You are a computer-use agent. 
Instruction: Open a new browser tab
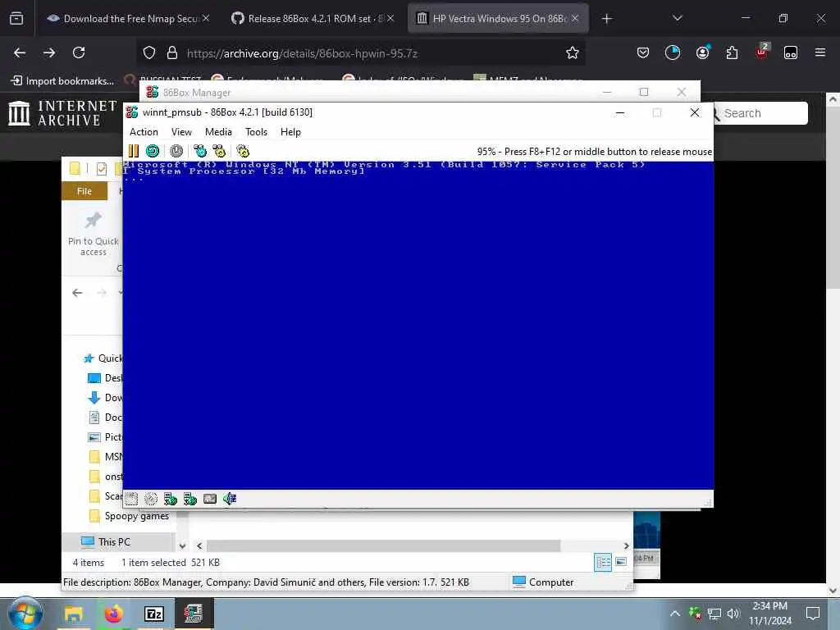(606, 19)
